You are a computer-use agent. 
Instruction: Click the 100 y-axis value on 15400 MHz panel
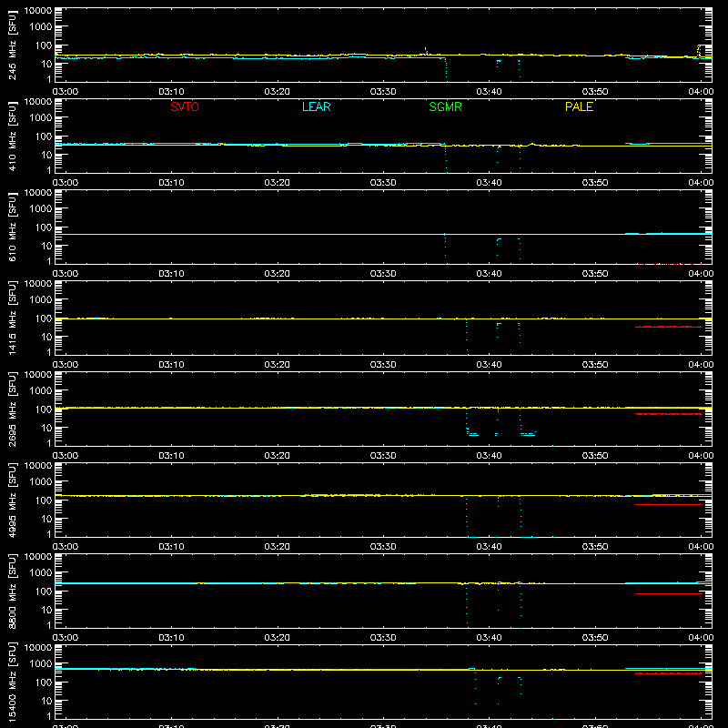(x=44, y=682)
